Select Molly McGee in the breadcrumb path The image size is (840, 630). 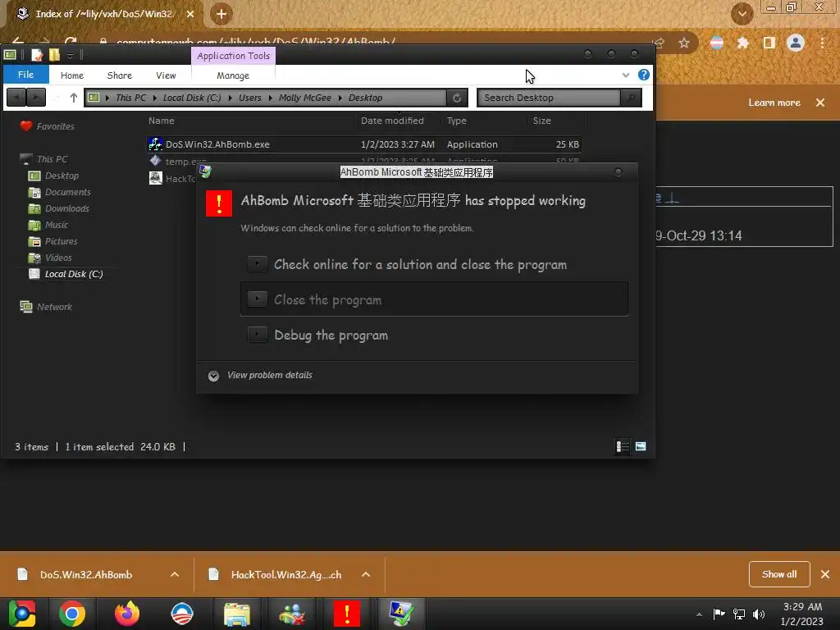click(305, 98)
